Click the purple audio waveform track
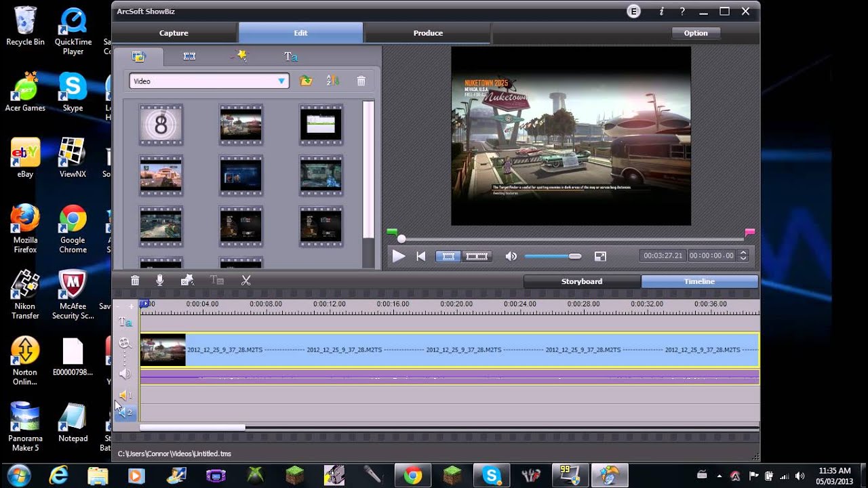The image size is (868, 488). tap(449, 377)
